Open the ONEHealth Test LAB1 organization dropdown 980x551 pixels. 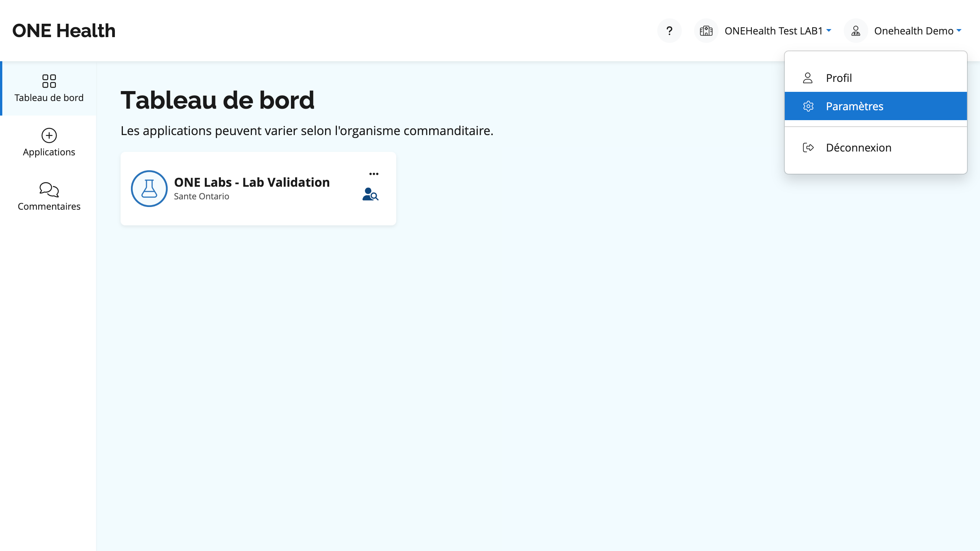[777, 31]
